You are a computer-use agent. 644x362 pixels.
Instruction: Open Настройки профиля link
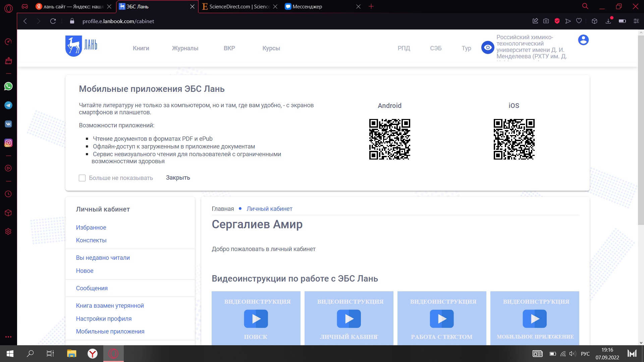click(x=104, y=319)
